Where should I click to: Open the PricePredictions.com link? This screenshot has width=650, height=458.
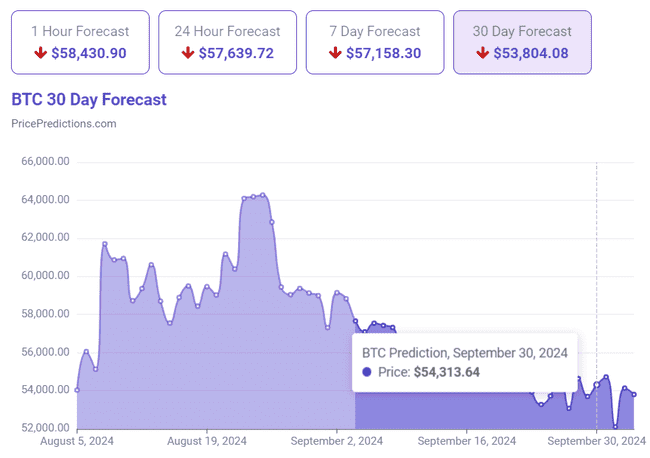tap(63, 123)
